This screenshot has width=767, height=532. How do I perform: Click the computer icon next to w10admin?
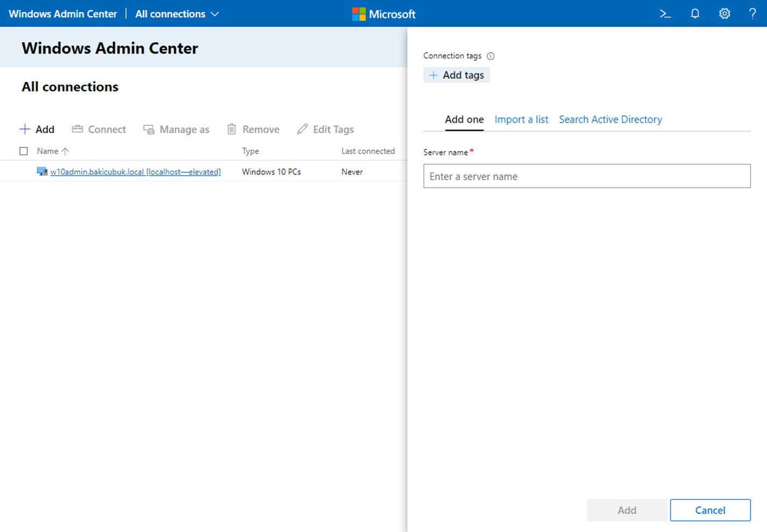click(42, 171)
